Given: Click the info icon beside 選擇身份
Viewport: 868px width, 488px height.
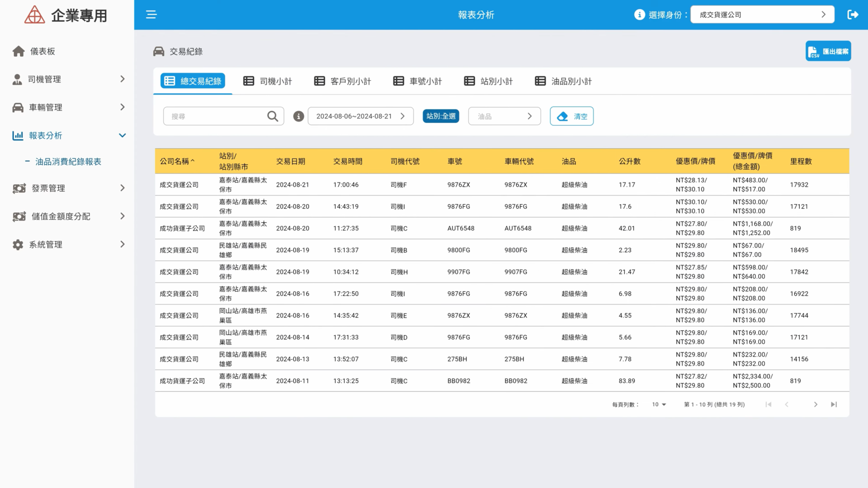Looking at the screenshot, I should coord(639,14).
